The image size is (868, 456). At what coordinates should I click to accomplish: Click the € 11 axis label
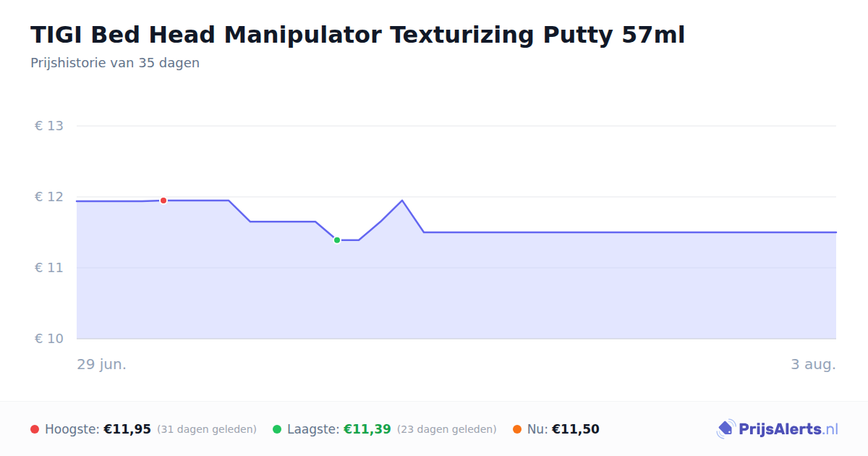49,268
